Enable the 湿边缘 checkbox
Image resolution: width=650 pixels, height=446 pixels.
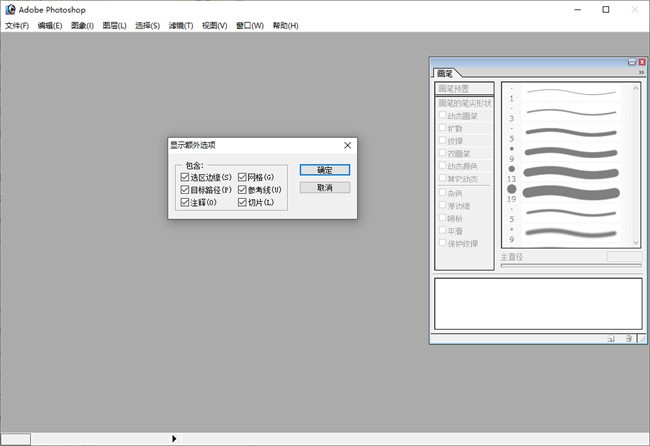[442, 205]
